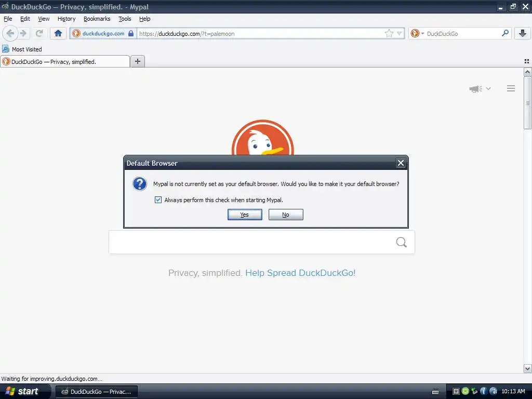Screen dimensions: 532x399
Task: Click the question mark dialog icon
Action: [139, 184]
